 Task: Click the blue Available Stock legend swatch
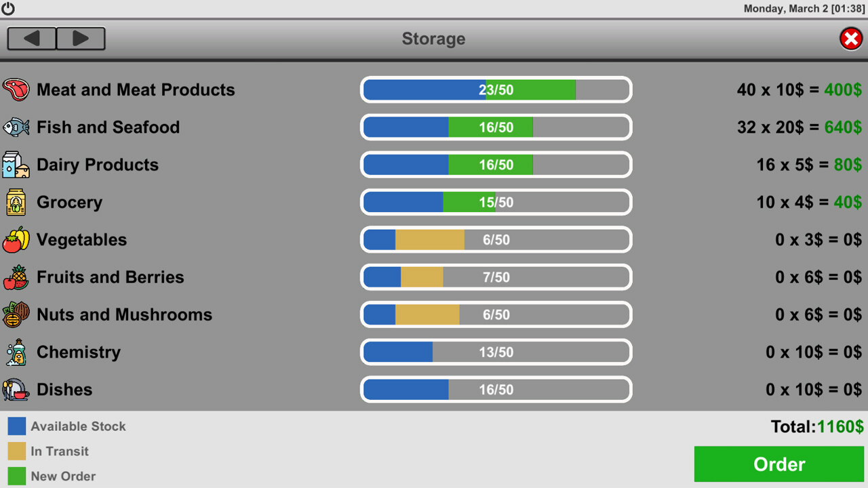click(17, 426)
